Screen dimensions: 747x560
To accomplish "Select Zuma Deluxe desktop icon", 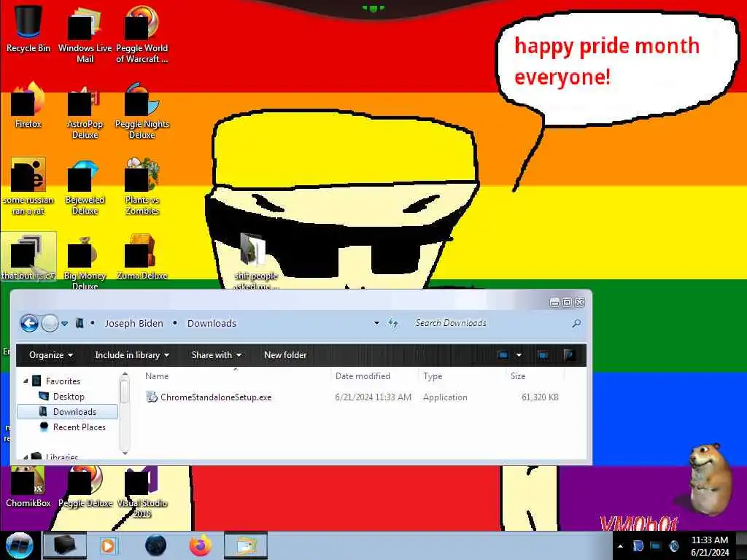I will click(x=142, y=257).
